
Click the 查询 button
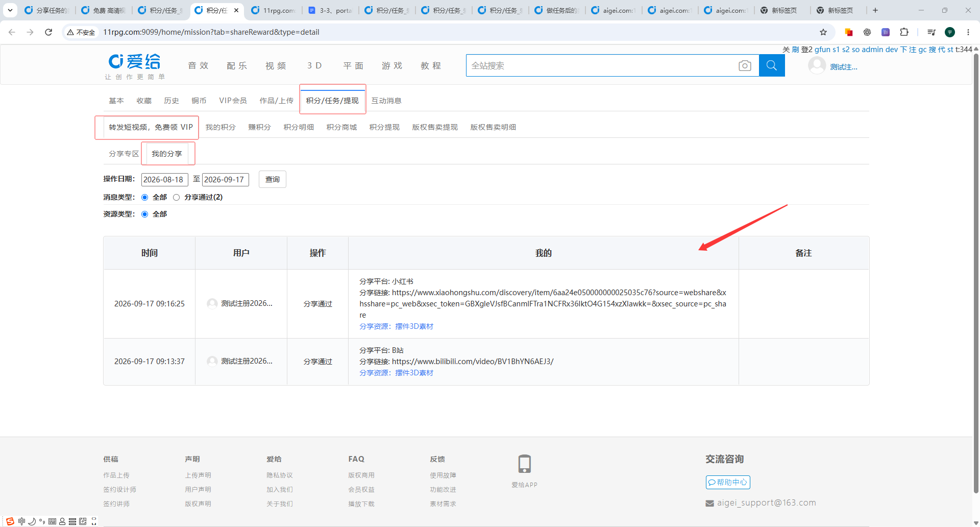tap(273, 179)
